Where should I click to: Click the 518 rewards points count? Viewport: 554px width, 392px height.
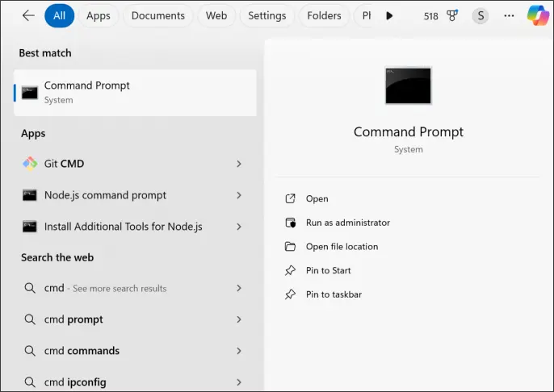(x=430, y=16)
